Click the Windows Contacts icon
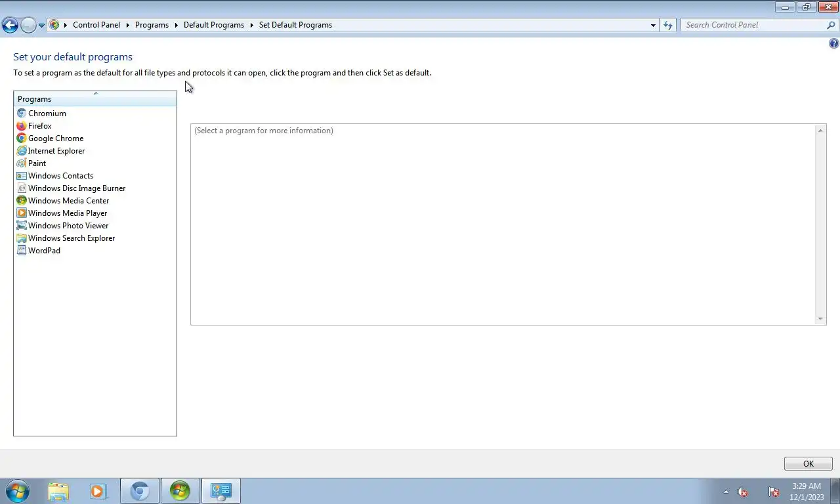Image resolution: width=840 pixels, height=504 pixels. (22, 176)
